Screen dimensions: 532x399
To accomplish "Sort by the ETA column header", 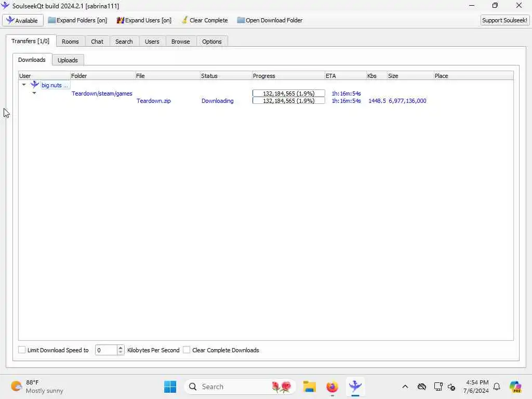I will [x=345, y=76].
